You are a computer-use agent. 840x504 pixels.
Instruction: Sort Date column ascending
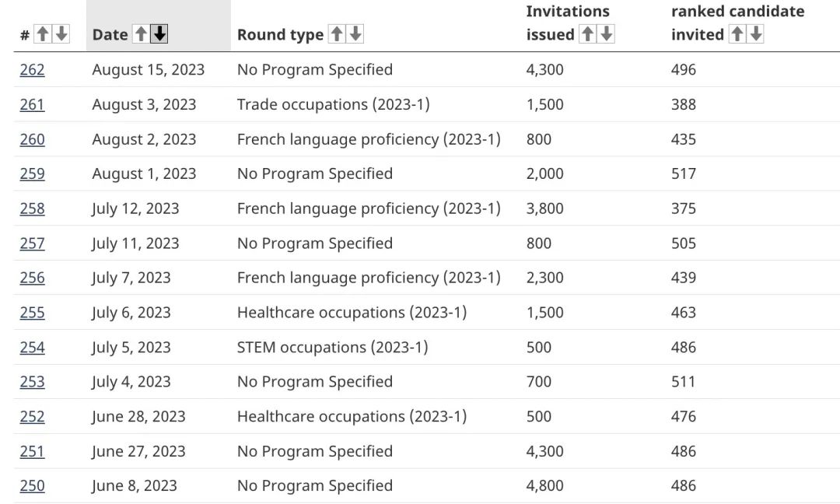[141, 34]
